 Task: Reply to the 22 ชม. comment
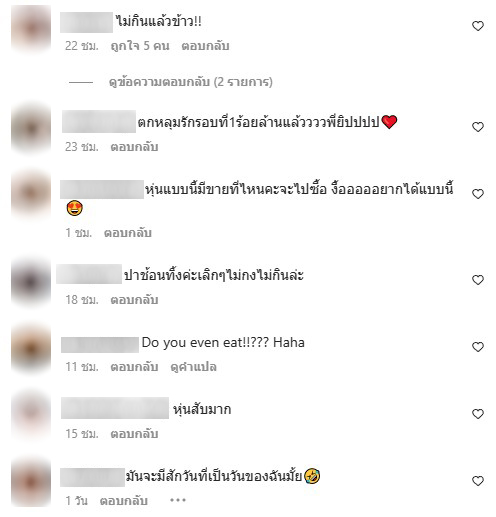pos(205,46)
